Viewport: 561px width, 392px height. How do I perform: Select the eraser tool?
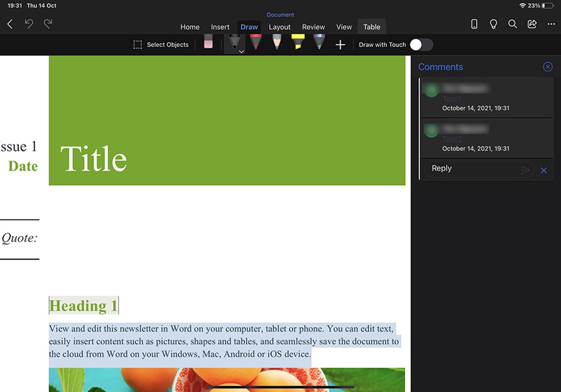pyautogui.click(x=208, y=42)
